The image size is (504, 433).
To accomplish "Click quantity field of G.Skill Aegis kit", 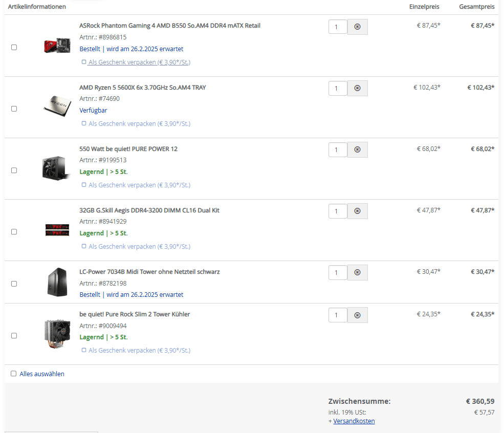I will 338,211.
